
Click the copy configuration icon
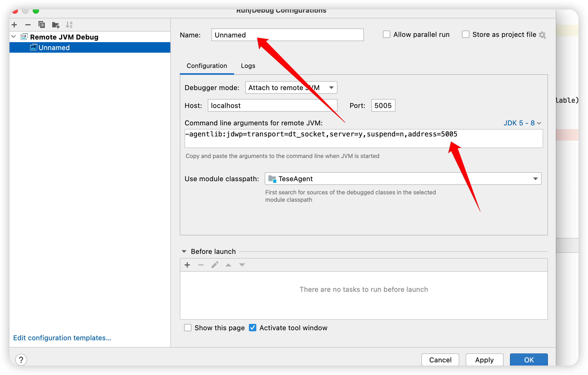[x=42, y=25]
